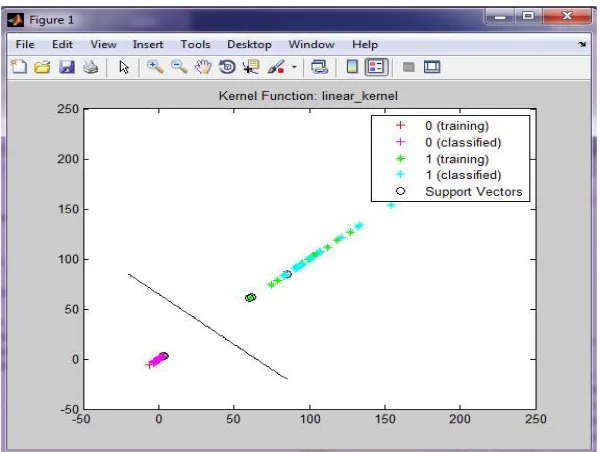This screenshot has height=452, width=600.
Task: Activate the Zoom Out tool
Action: pyautogui.click(x=179, y=67)
